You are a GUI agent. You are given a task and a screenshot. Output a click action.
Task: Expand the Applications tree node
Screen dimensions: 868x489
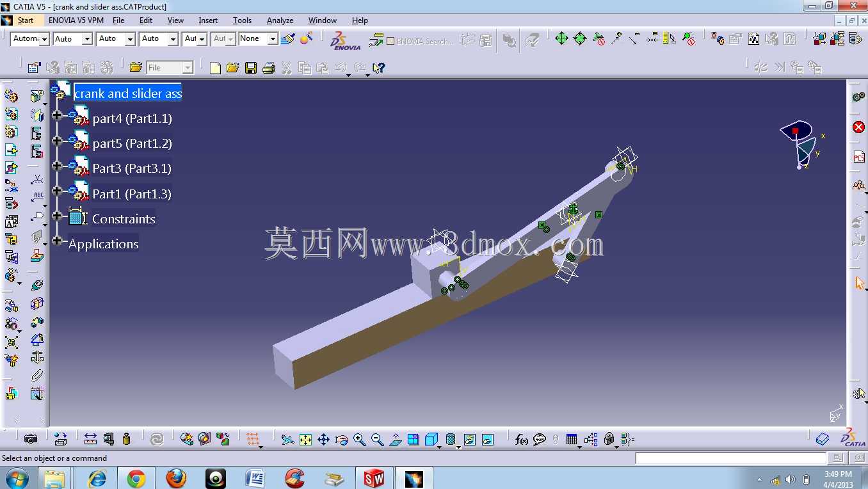[57, 241]
